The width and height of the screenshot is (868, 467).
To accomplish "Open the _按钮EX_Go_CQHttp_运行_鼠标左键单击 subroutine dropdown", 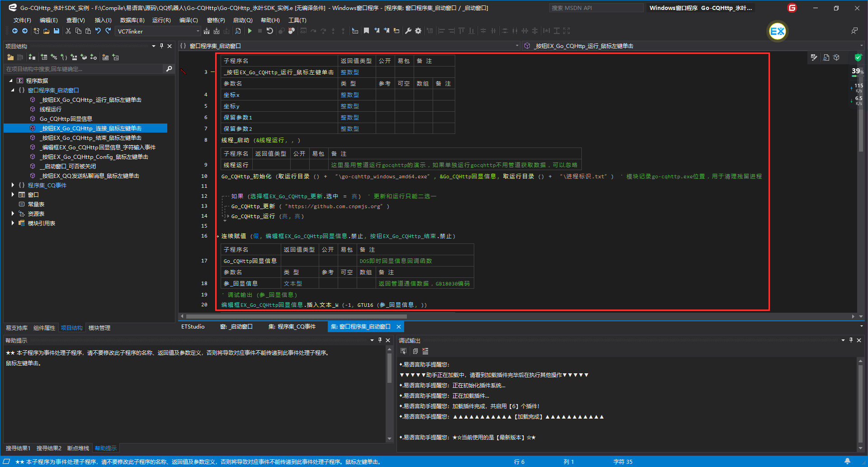I will [861, 46].
